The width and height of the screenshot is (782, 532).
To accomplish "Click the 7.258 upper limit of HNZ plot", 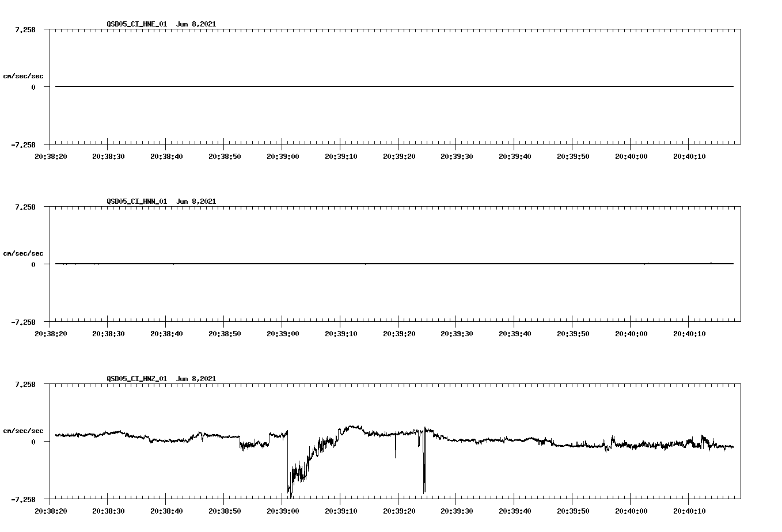I will coord(25,384).
